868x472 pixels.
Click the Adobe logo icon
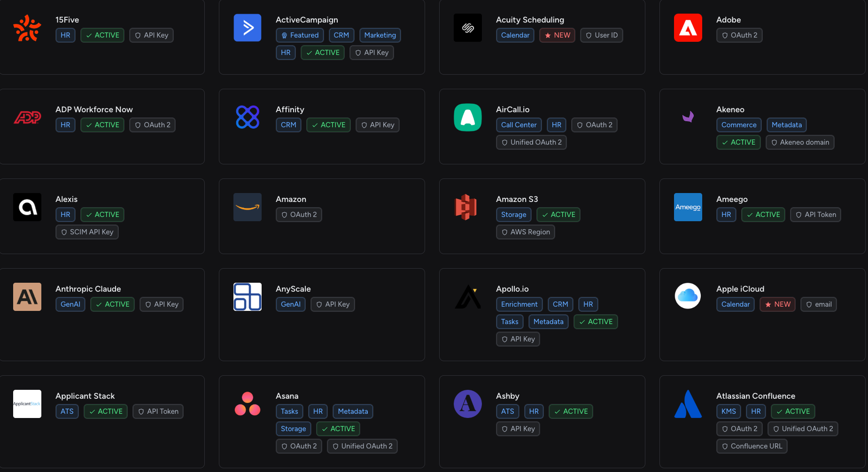[688, 28]
